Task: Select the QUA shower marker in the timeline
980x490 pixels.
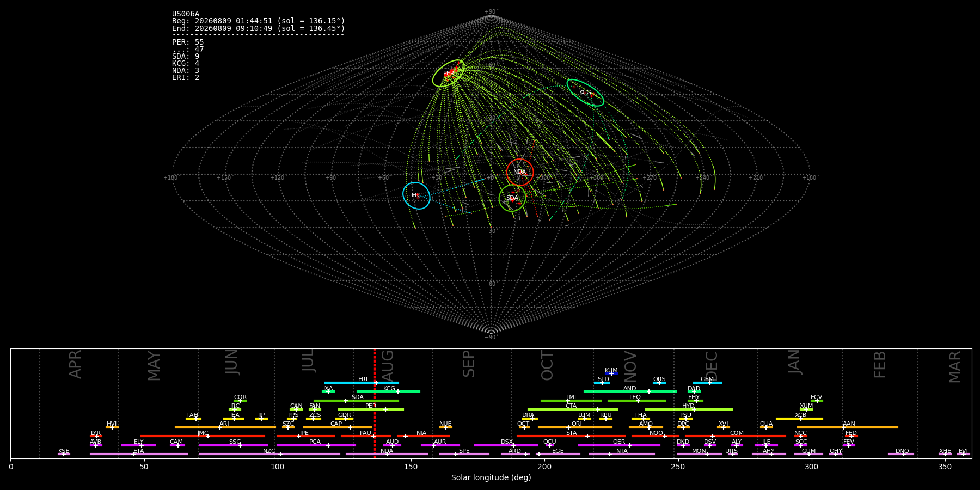Action: click(x=766, y=427)
